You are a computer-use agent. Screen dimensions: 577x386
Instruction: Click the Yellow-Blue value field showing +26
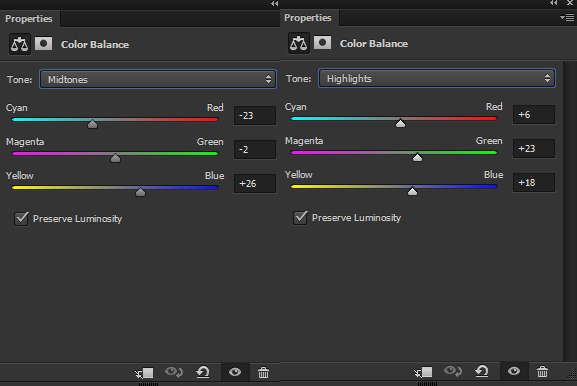(255, 183)
